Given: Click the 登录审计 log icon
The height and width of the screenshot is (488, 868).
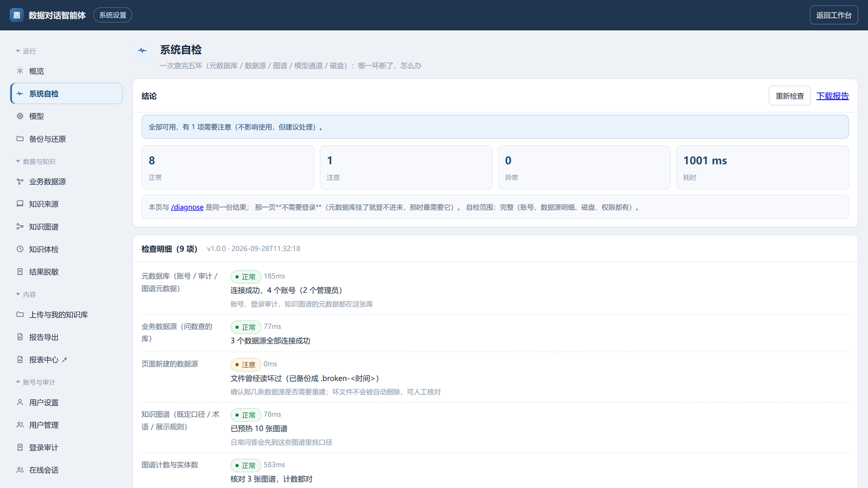Looking at the screenshot, I should point(20,447).
